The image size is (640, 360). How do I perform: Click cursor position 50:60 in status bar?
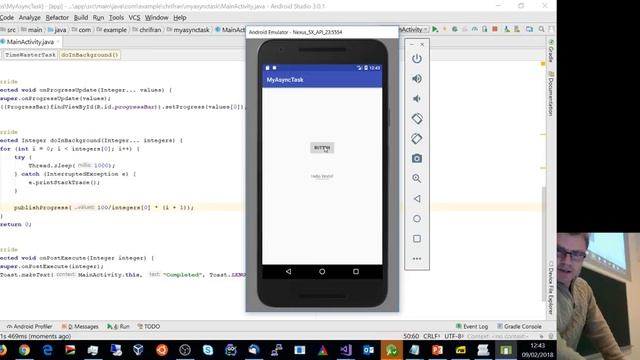(x=411, y=336)
